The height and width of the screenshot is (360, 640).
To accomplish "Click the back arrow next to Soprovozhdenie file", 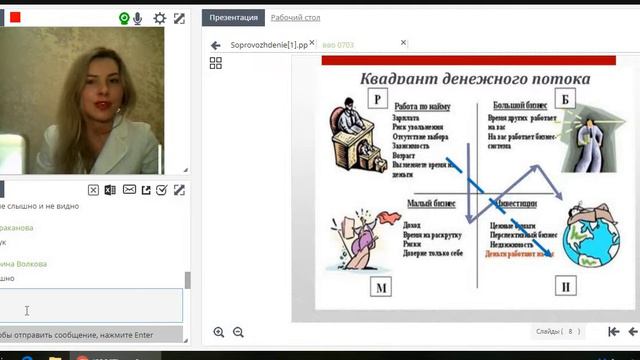I will (216, 45).
